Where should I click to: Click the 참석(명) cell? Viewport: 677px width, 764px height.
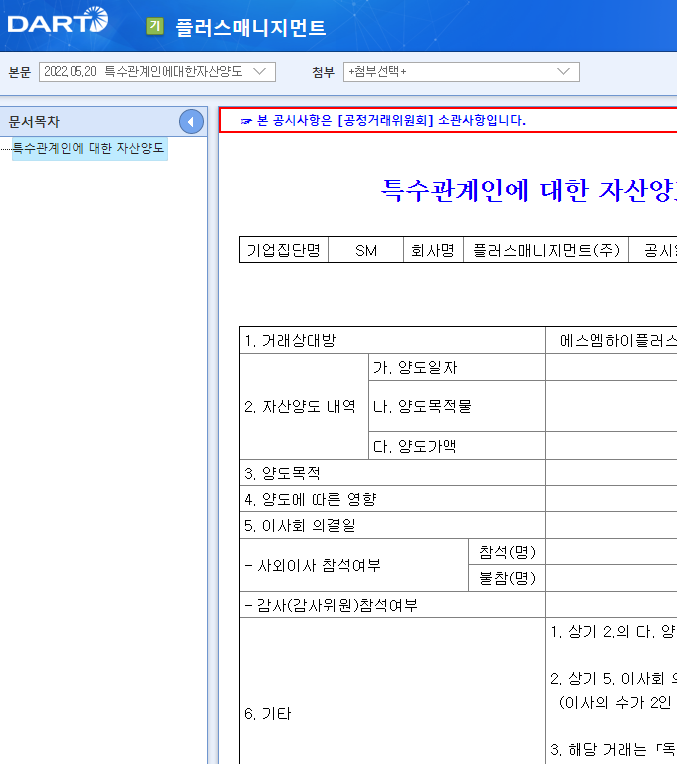click(507, 552)
